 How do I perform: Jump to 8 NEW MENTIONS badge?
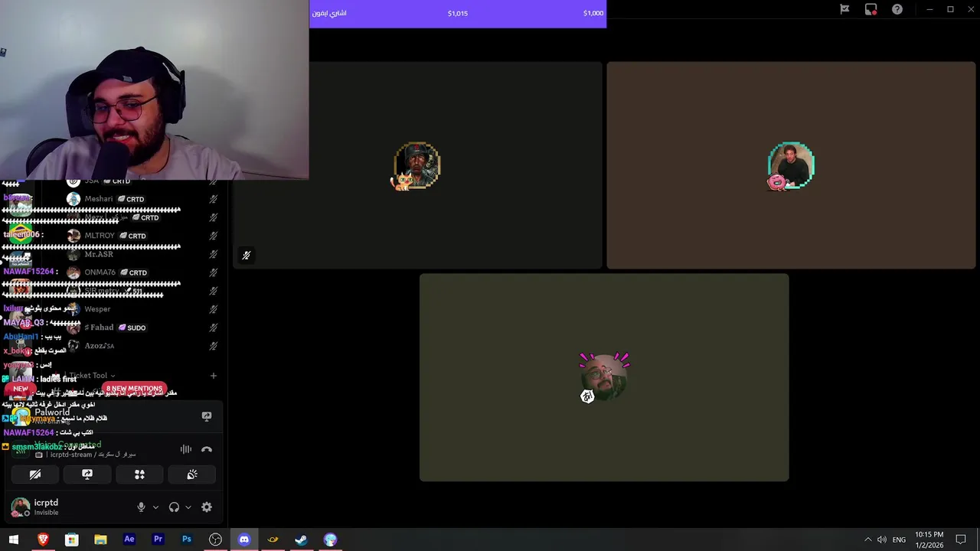(x=134, y=389)
